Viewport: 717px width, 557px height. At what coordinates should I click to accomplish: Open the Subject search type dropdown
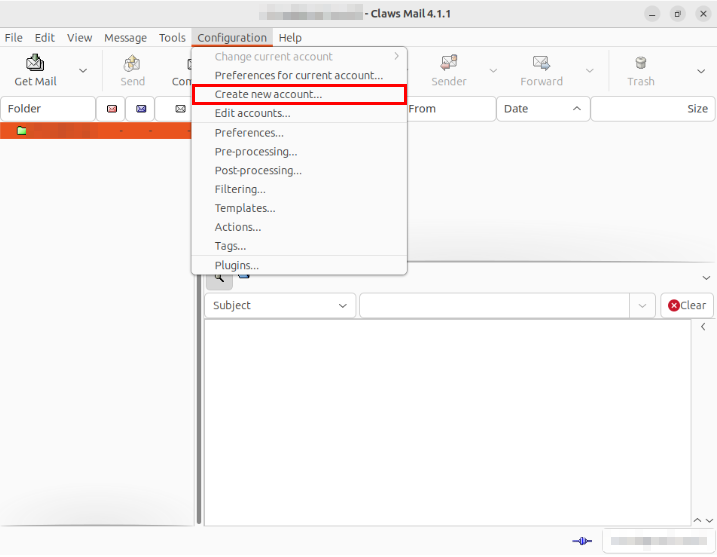coord(280,305)
